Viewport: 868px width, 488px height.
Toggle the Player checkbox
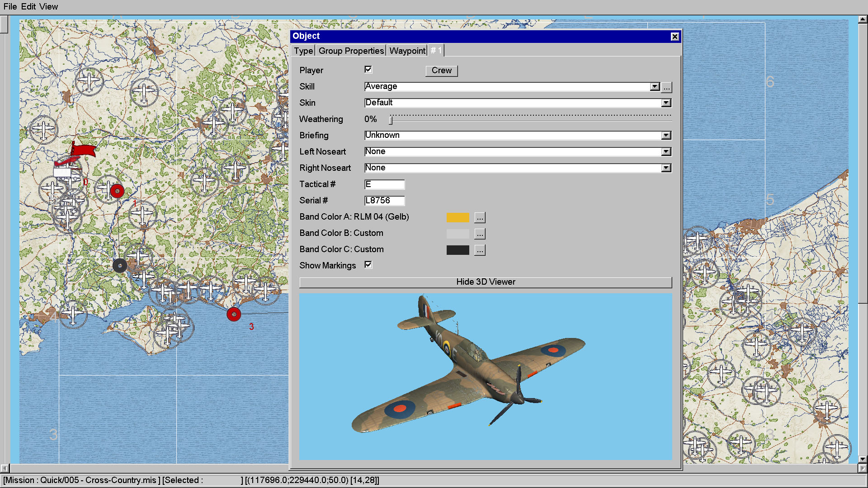368,69
